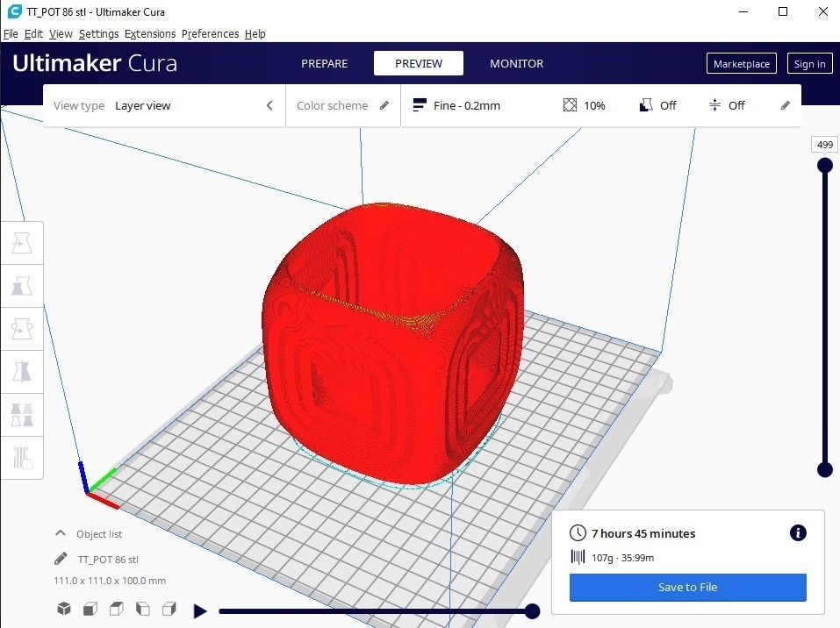
Task: Open Per Model Settings tool
Action: coord(21,414)
